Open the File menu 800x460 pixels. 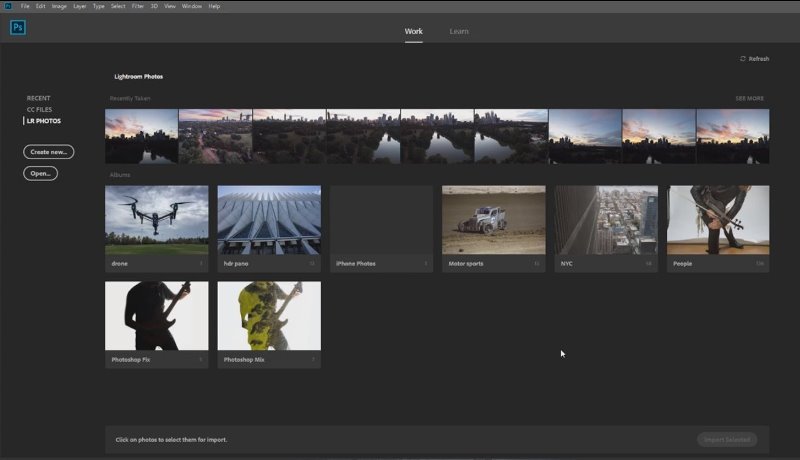25,6
